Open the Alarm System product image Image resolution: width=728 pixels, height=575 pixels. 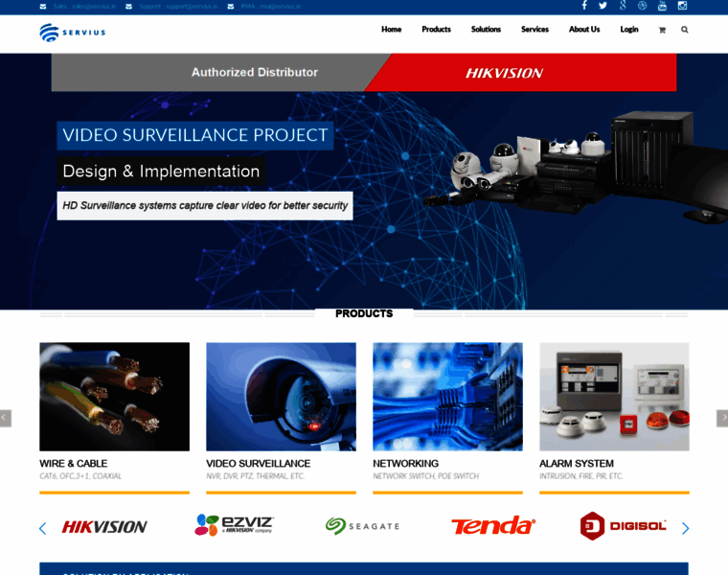pos(614,397)
